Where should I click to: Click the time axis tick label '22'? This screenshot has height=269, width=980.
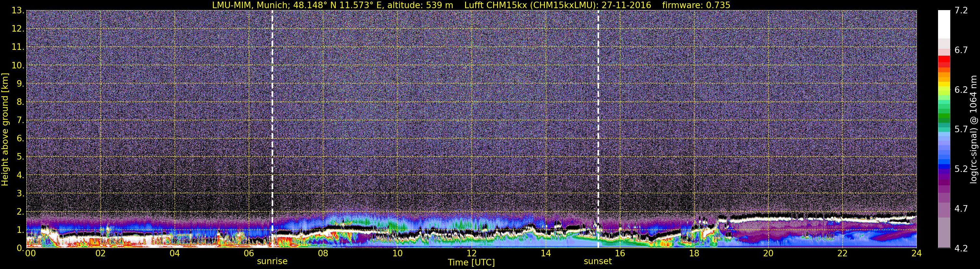(x=842, y=254)
